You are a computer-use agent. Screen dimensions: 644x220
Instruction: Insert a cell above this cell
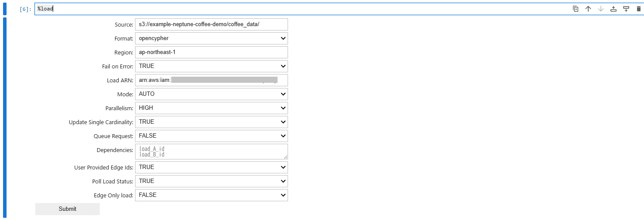coord(613,9)
